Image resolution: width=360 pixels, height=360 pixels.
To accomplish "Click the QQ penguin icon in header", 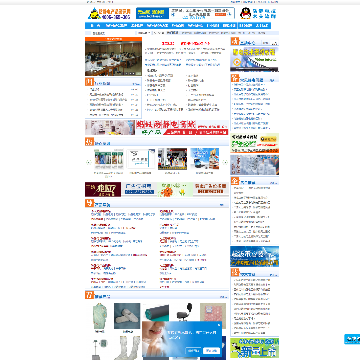I will pyautogui.click(x=246, y=13).
